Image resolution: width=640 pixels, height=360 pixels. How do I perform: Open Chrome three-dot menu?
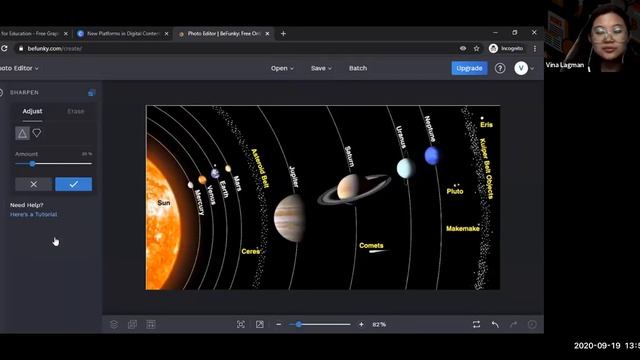point(535,49)
